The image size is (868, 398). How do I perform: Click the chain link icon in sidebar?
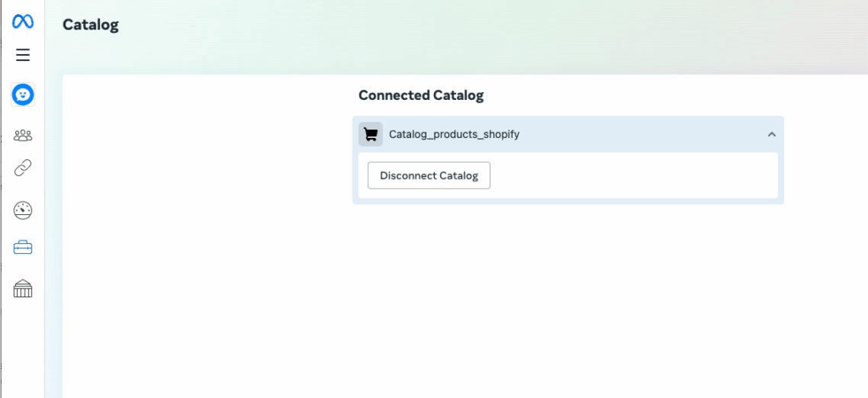(x=23, y=169)
